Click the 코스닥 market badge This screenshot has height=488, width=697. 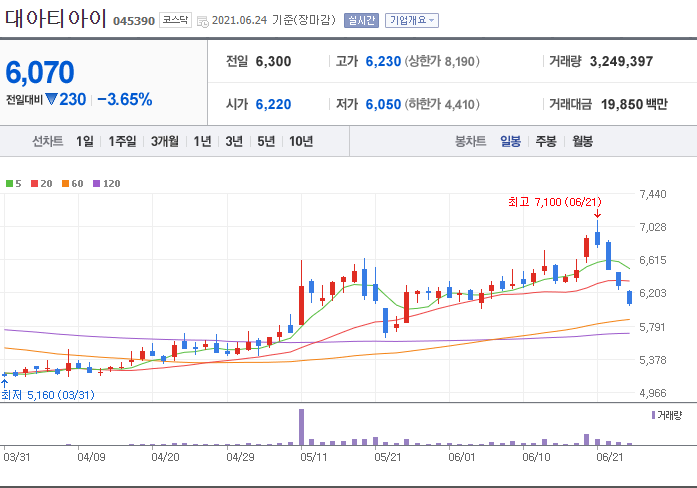pyautogui.click(x=175, y=20)
